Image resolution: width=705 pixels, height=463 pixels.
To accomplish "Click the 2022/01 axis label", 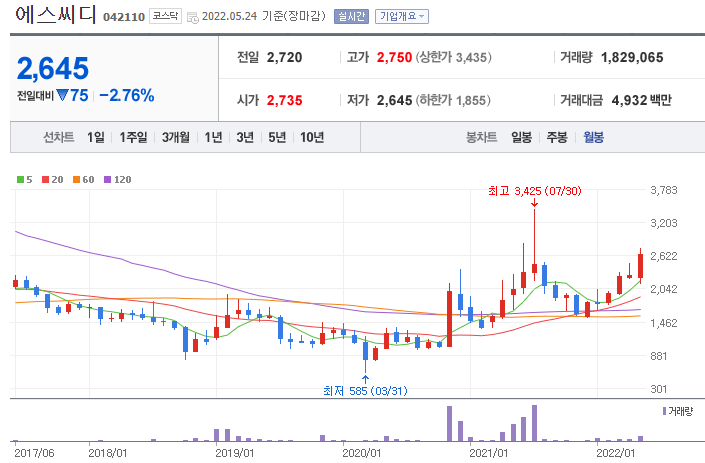I will (616, 453).
